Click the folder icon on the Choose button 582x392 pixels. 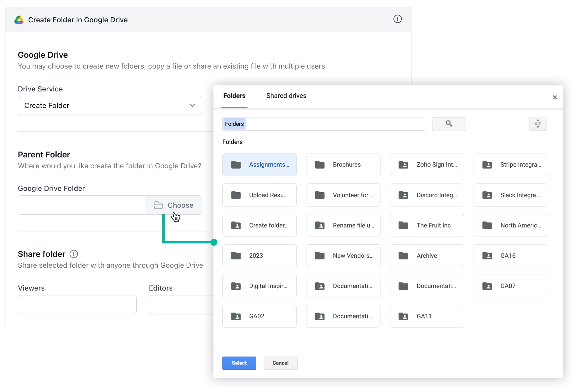[159, 205]
